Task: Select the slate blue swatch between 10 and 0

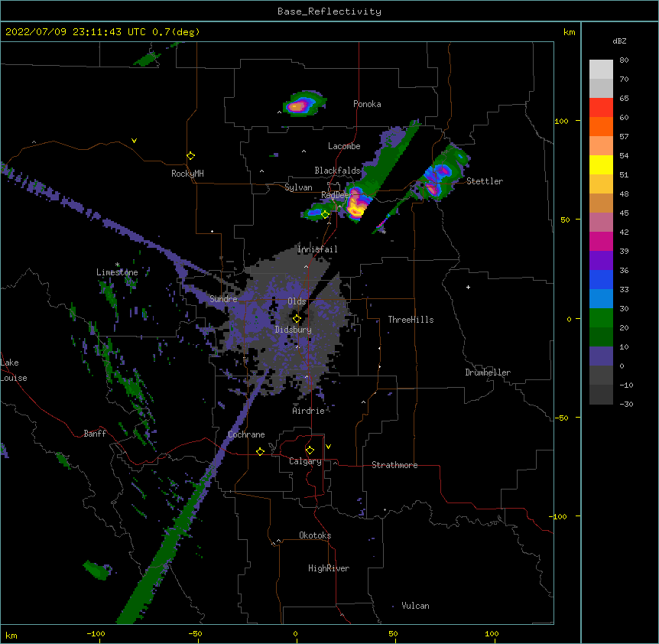Action: click(x=601, y=356)
